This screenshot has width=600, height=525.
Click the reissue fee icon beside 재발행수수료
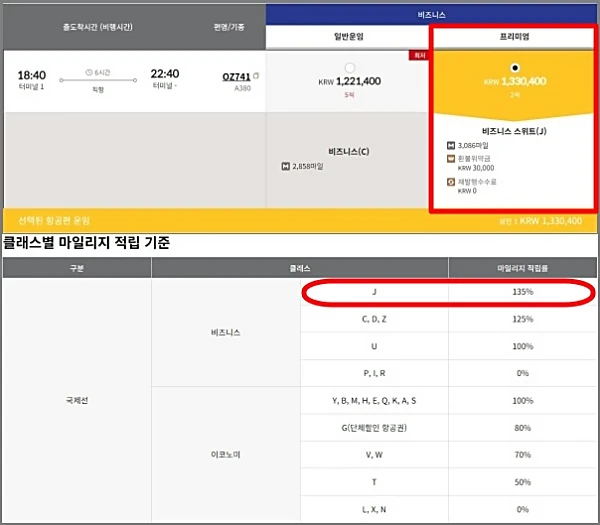pyautogui.click(x=451, y=182)
